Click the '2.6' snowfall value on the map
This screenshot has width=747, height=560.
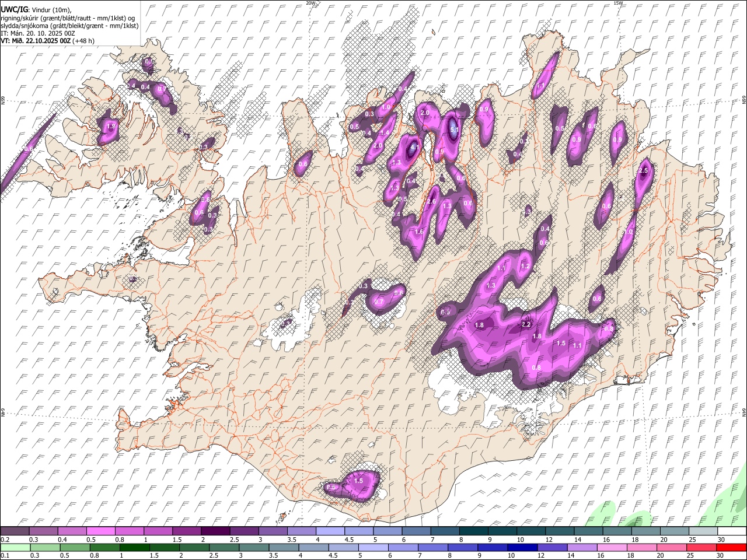pyautogui.click(x=432, y=202)
